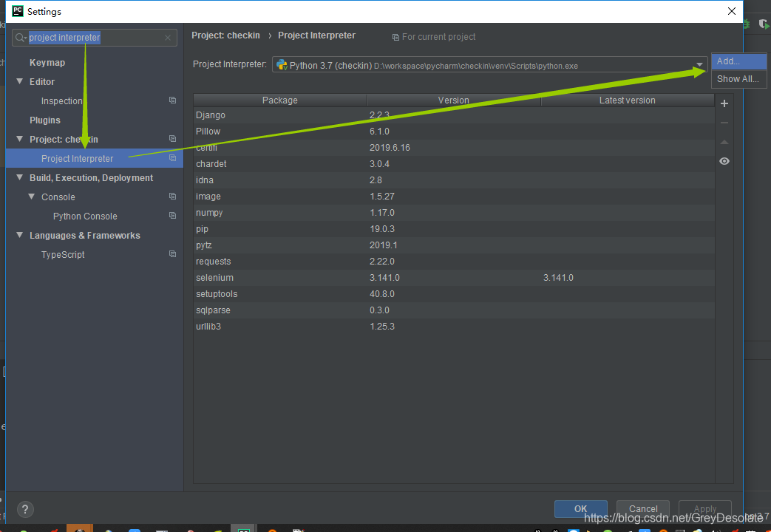This screenshot has height=532, width=771.
Task: Select the requests package row
Action: 454,261
